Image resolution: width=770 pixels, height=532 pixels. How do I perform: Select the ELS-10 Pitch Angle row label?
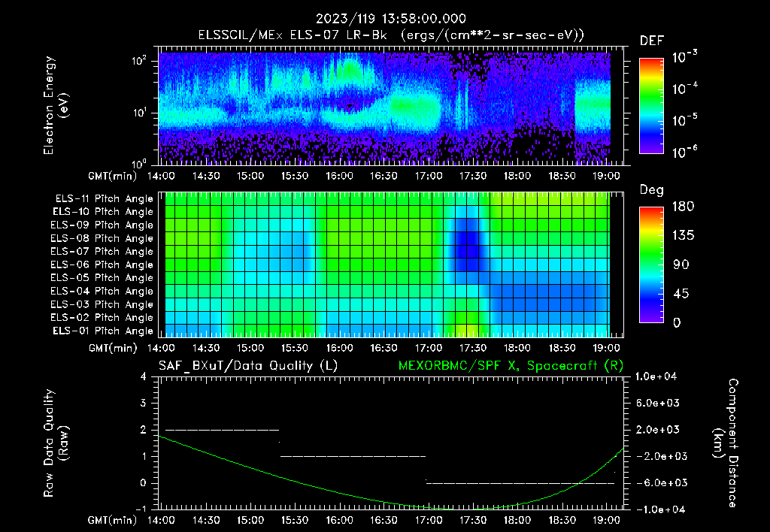(103, 212)
